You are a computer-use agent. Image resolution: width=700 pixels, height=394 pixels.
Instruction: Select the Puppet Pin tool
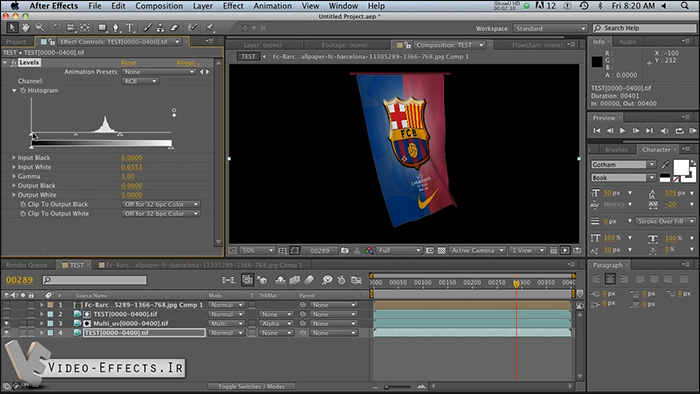209,28
